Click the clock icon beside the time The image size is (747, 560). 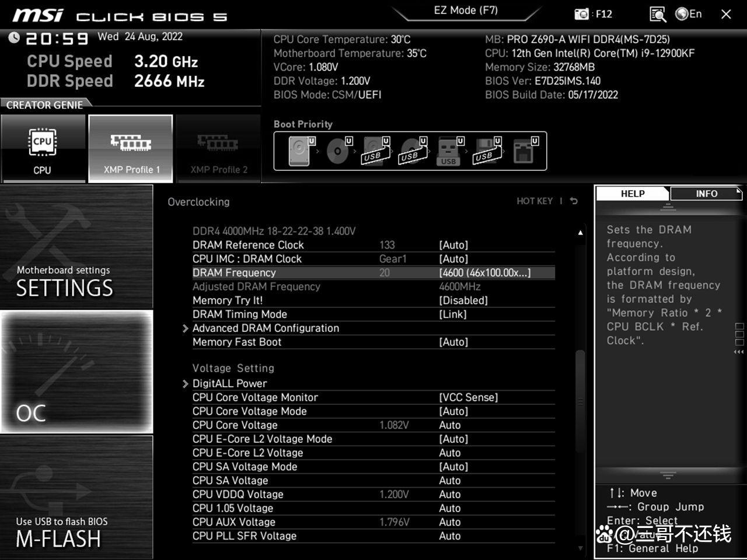coord(14,38)
